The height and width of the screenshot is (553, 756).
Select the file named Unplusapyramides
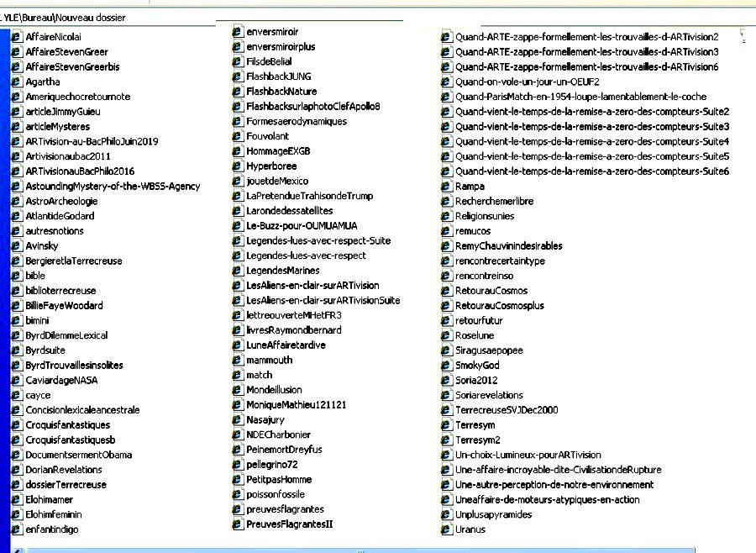point(493,514)
